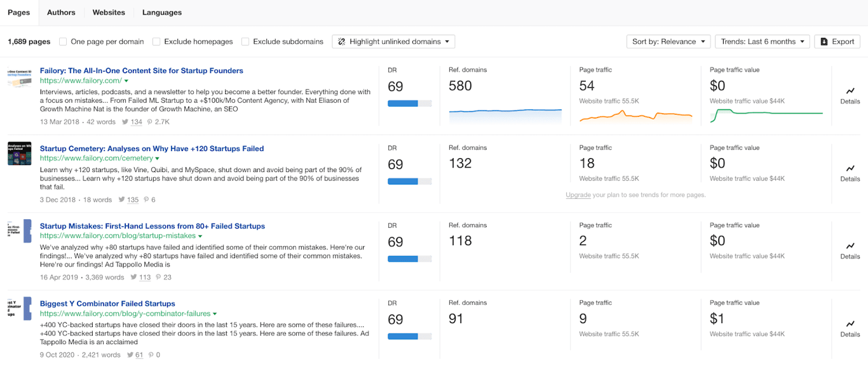This screenshot has height=367, width=868.
Task: Open the Trends: Last 6 months dropdown
Action: coord(762,42)
